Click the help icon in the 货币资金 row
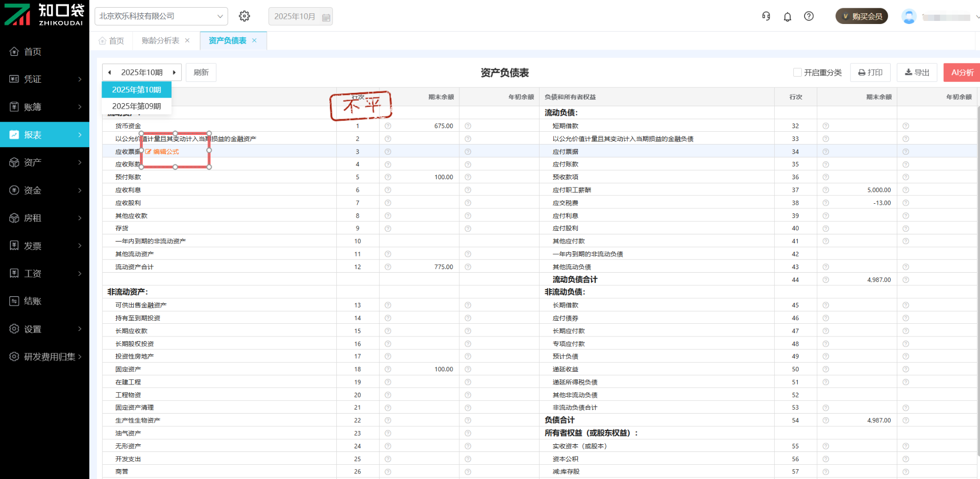980x479 pixels. pos(388,126)
